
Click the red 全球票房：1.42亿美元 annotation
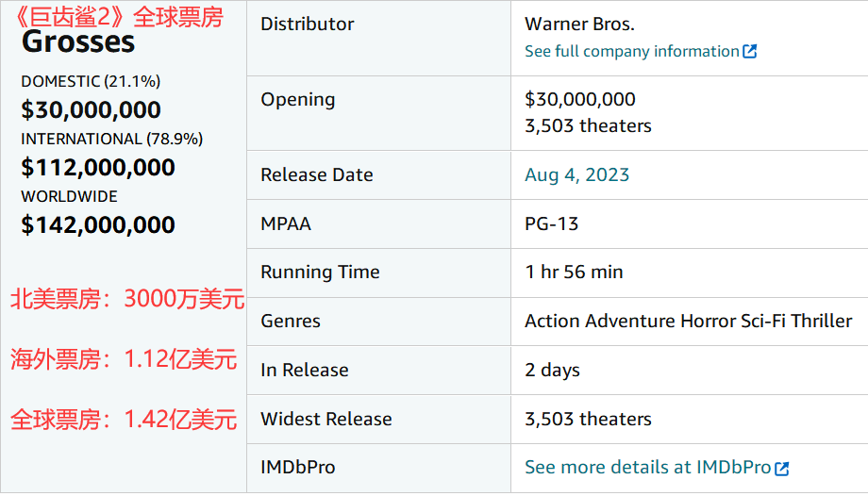click(124, 420)
